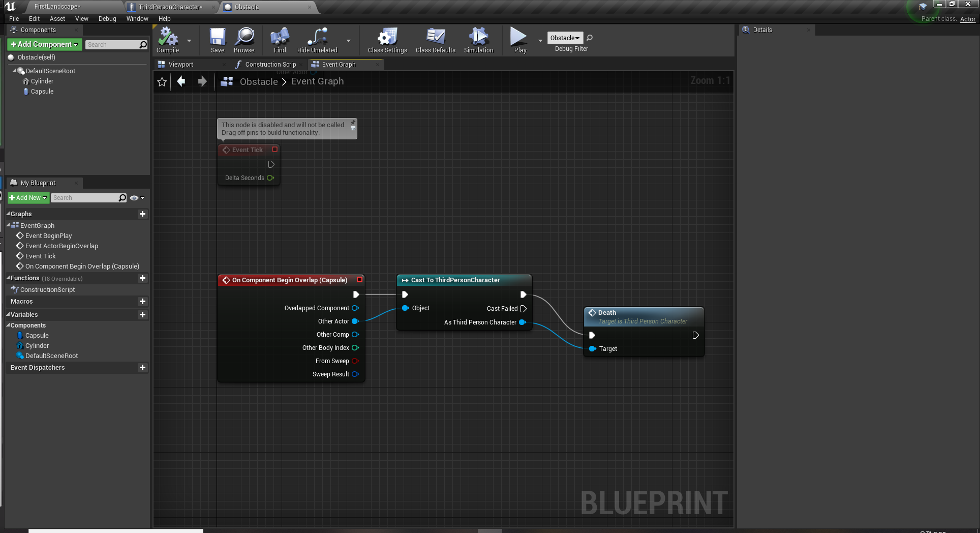
Task: Open Browse in content browser
Action: click(244, 40)
